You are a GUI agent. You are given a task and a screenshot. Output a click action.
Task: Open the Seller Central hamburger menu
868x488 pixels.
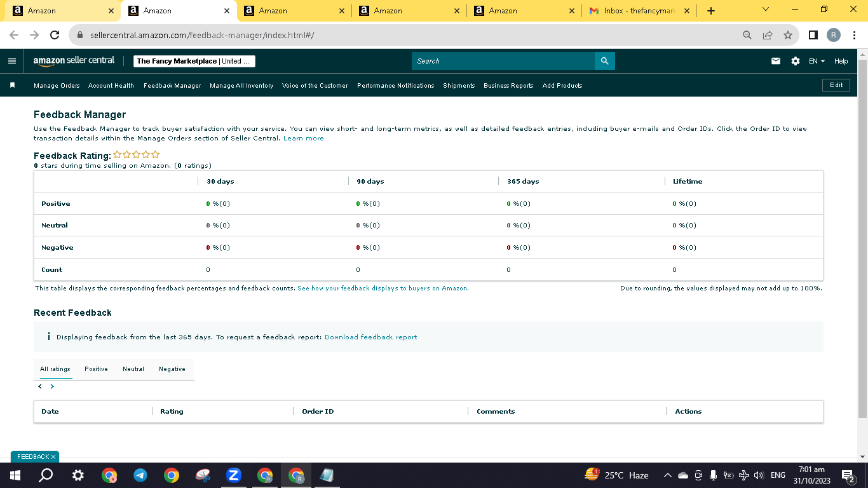click(x=12, y=61)
